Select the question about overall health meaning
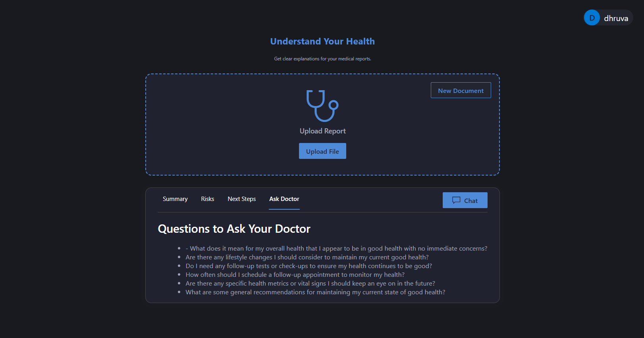Screen dimensions: 644x338 pos(336,249)
